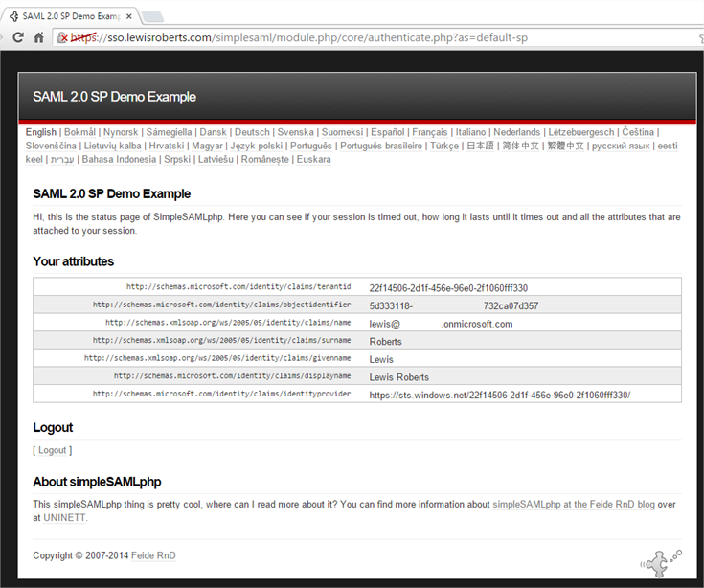
Task: Switch language to Bahasa Indonesia
Action: (x=119, y=159)
